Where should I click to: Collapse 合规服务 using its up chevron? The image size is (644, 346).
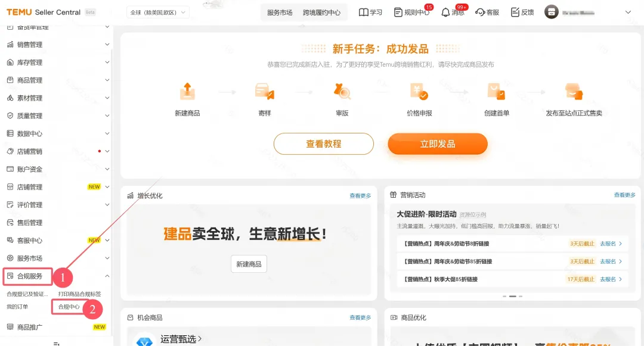coord(107,276)
